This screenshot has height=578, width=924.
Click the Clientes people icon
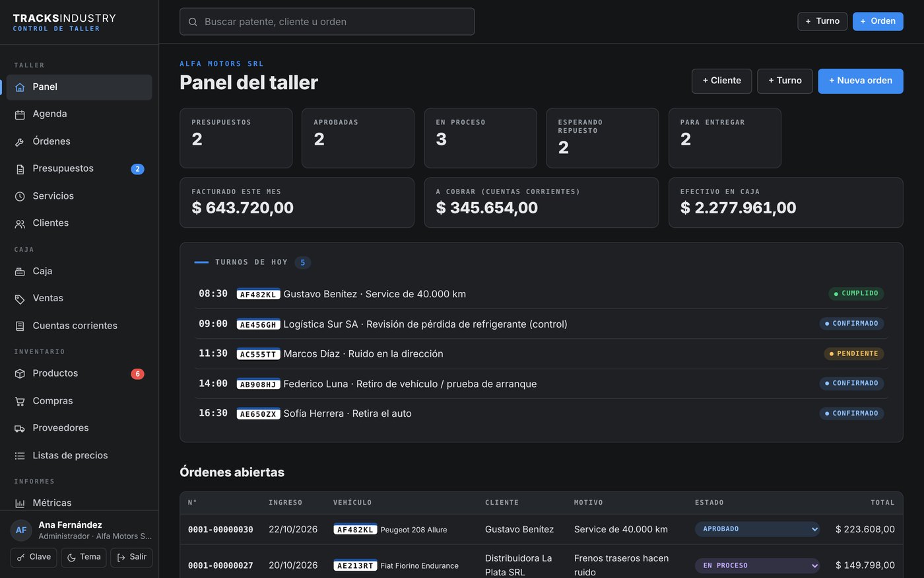[x=20, y=224]
